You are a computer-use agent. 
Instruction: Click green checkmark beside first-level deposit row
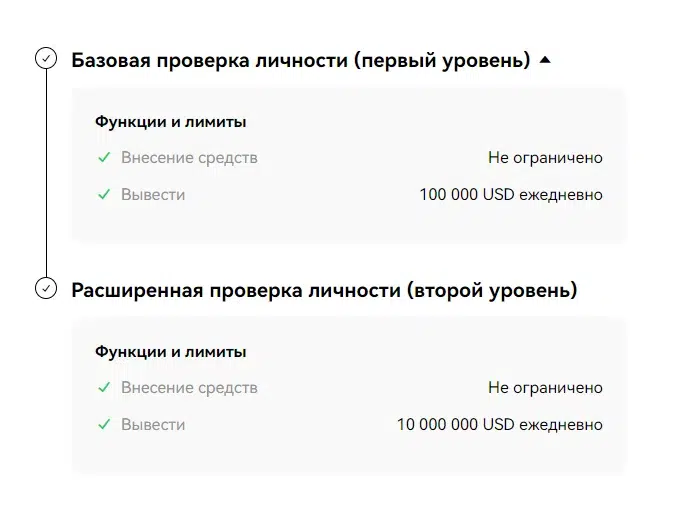coord(104,157)
